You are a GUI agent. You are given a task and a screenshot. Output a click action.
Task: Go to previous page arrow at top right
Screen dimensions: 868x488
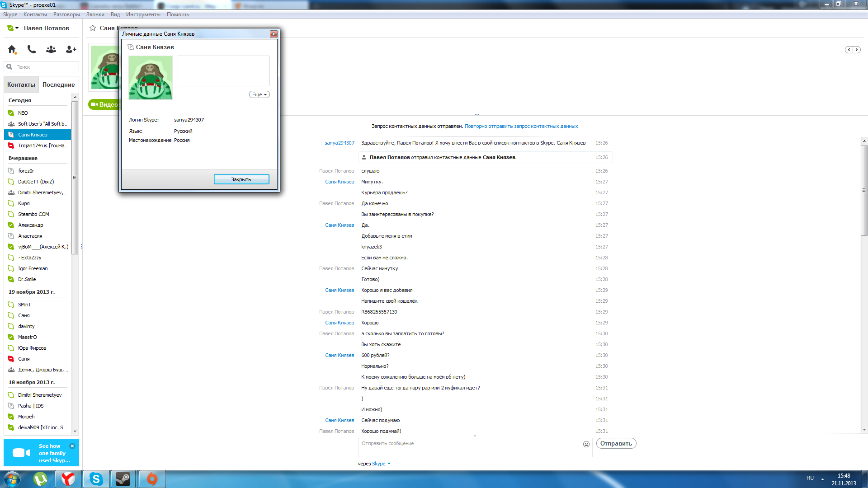pyautogui.click(x=849, y=50)
